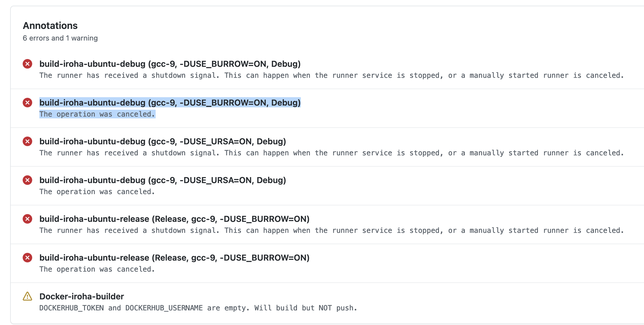Click the red error icon on the highlighted annotation
This screenshot has width=644, height=325.
(28, 103)
